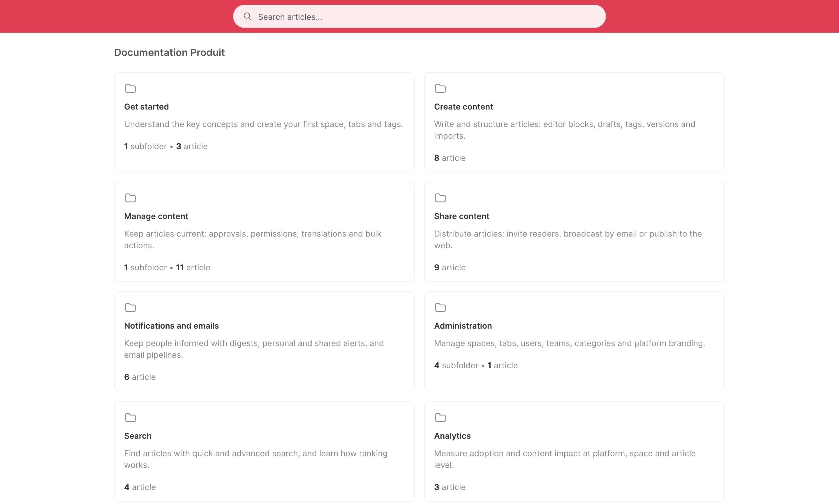Open the Manage content folder title
Image resolution: width=839 pixels, height=504 pixels.
click(x=156, y=216)
